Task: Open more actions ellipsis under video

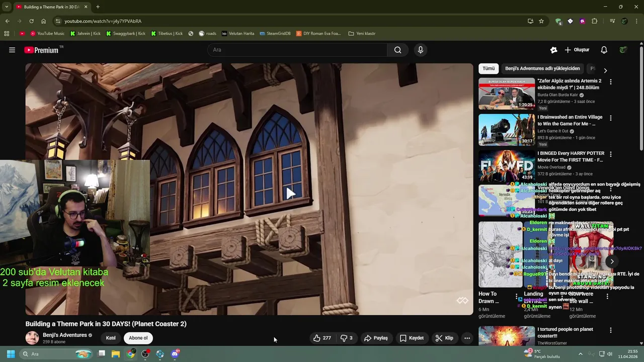Action: pyautogui.click(x=467, y=338)
